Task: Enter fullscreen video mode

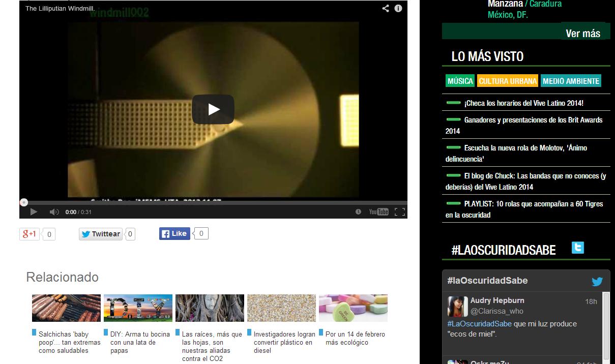Action: (400, 212)
